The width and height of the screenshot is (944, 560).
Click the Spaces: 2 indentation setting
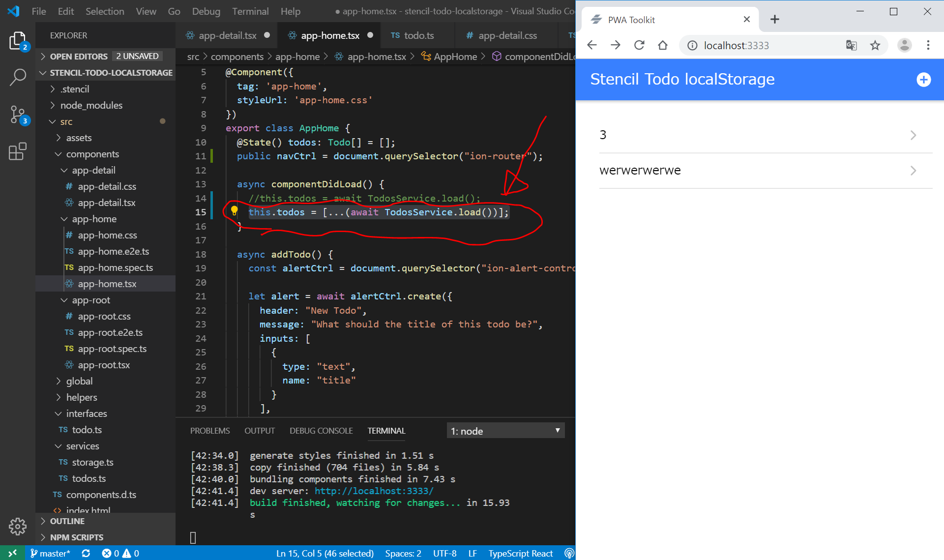point(403,553)
